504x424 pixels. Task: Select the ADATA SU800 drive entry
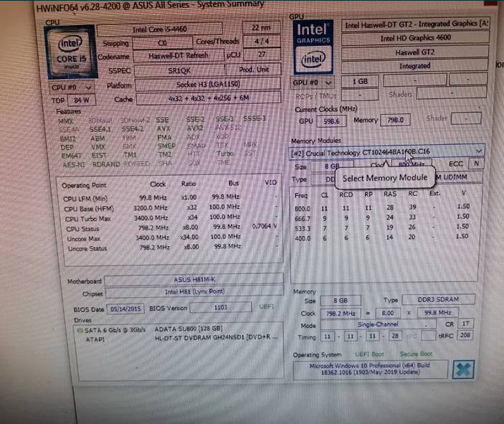pos(177,329)
